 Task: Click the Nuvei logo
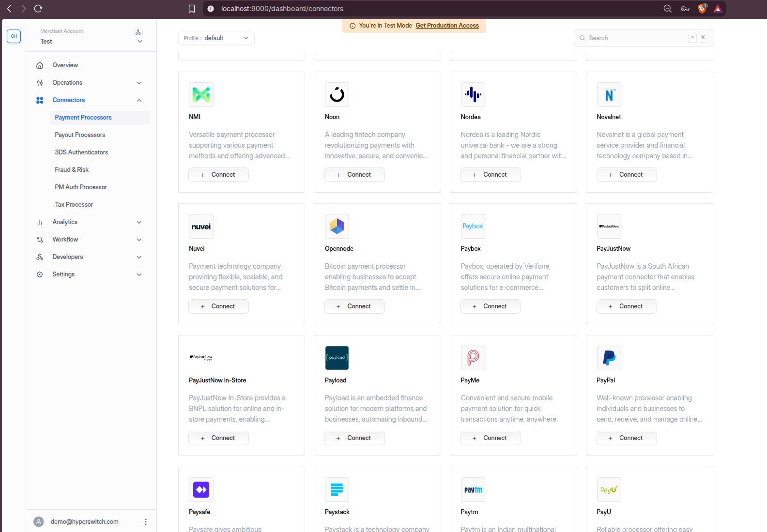tap(201, 227)
